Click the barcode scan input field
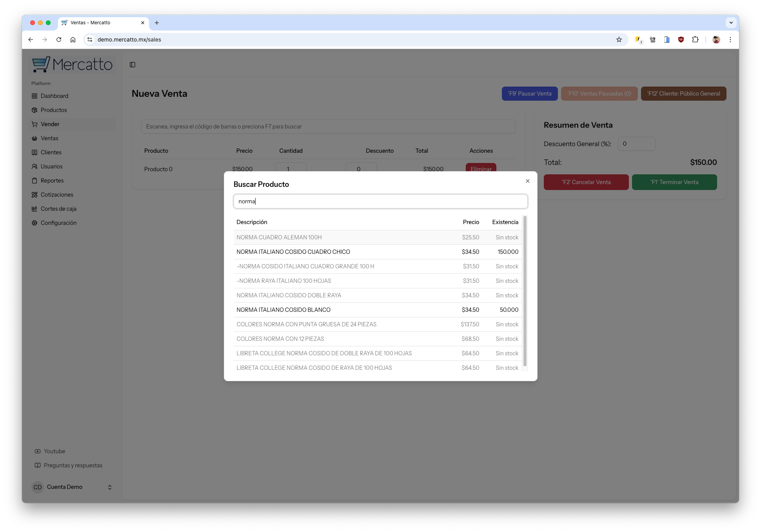 pos(328,127)
